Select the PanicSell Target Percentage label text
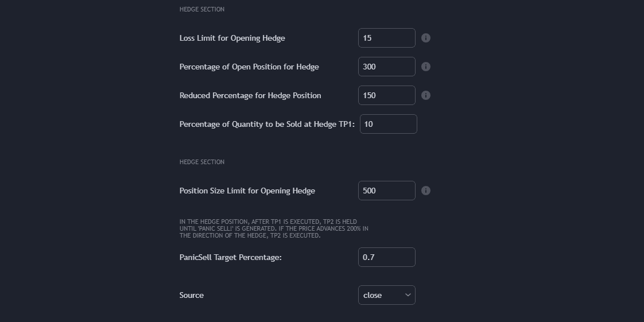Screen dimensions: 644x322 coord(230,257)
